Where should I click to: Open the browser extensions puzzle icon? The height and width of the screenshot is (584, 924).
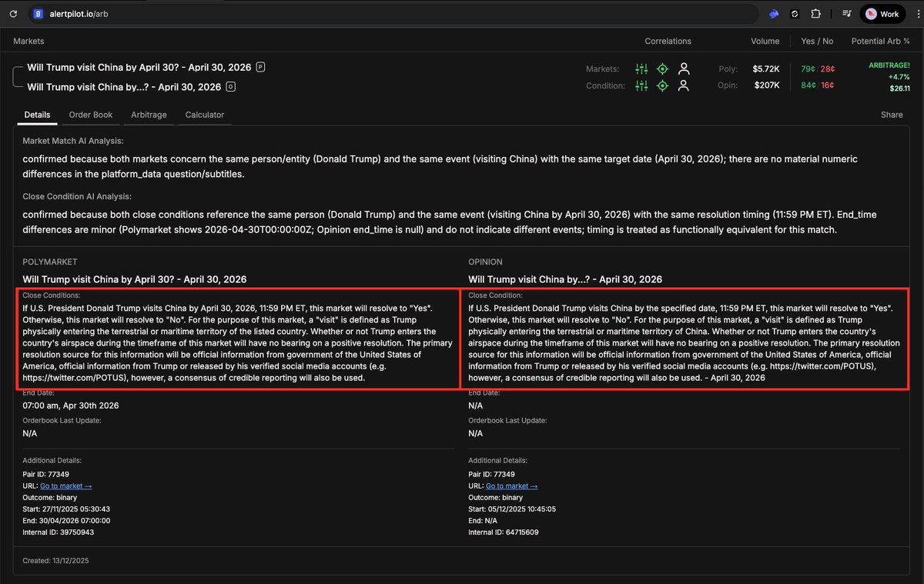coord(816,14)
